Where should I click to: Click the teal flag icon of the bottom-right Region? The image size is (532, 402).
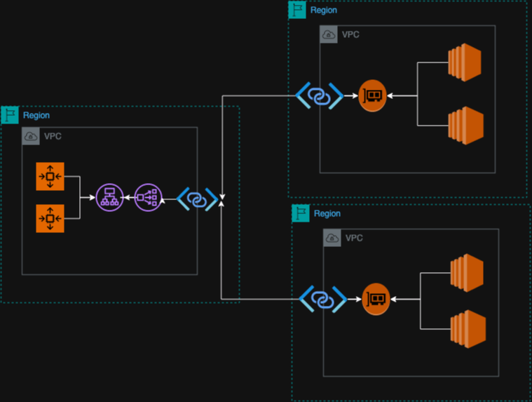[301, 213]
